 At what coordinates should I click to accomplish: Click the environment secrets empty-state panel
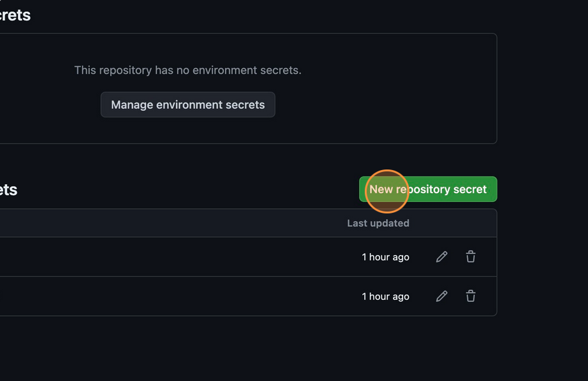tap(249, 89)
